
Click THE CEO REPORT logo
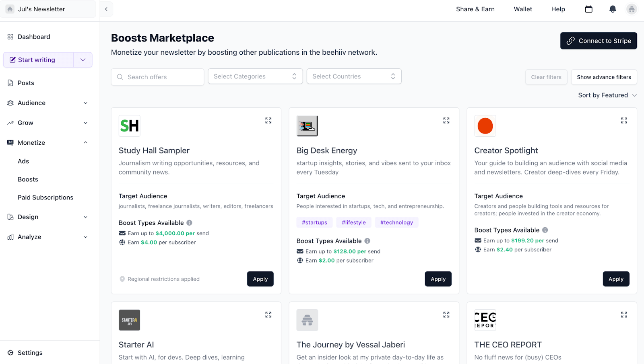(485, 320)
